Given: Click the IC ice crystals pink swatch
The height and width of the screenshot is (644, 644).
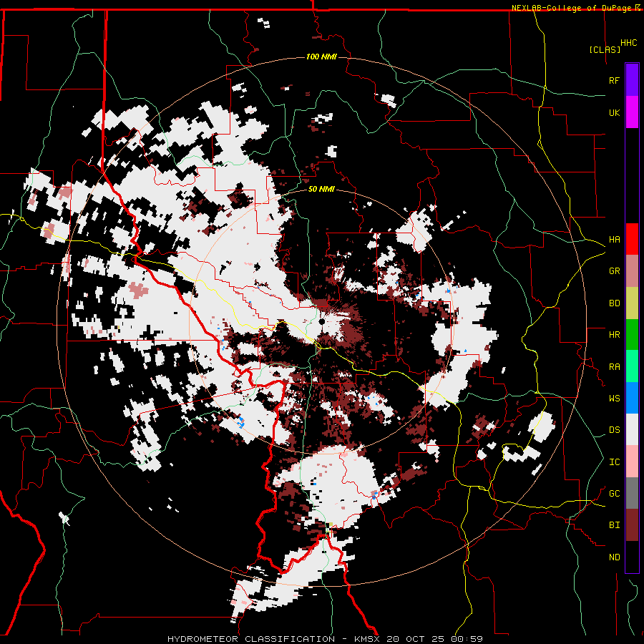Looking at the screenshot, I should coord(632,462).
